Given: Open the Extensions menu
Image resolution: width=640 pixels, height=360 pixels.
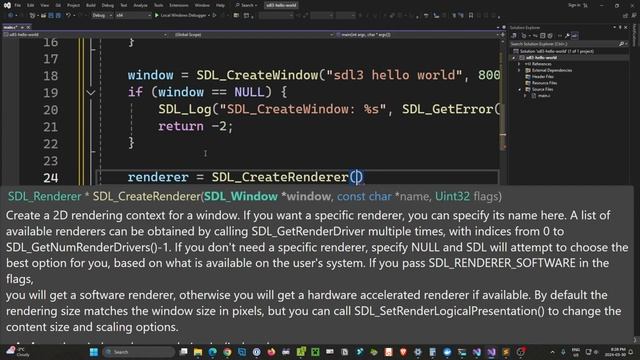Looking at the screenshot, I should point(179,5).
